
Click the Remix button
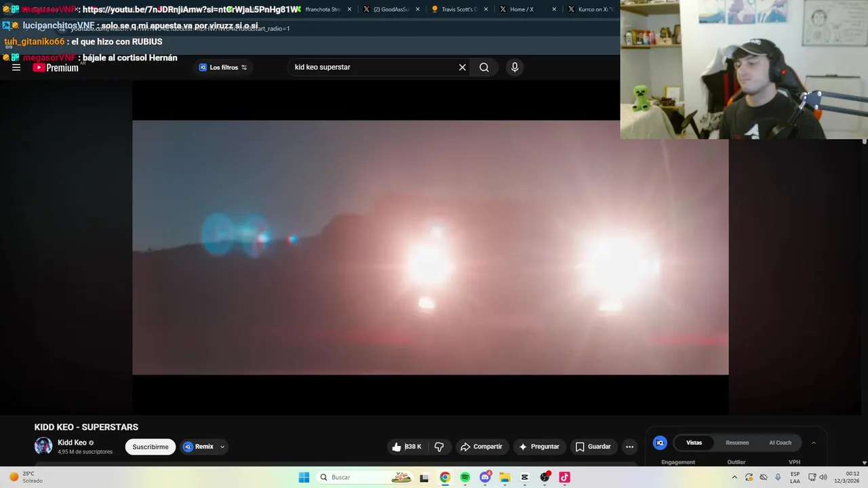tap(199, 447)
